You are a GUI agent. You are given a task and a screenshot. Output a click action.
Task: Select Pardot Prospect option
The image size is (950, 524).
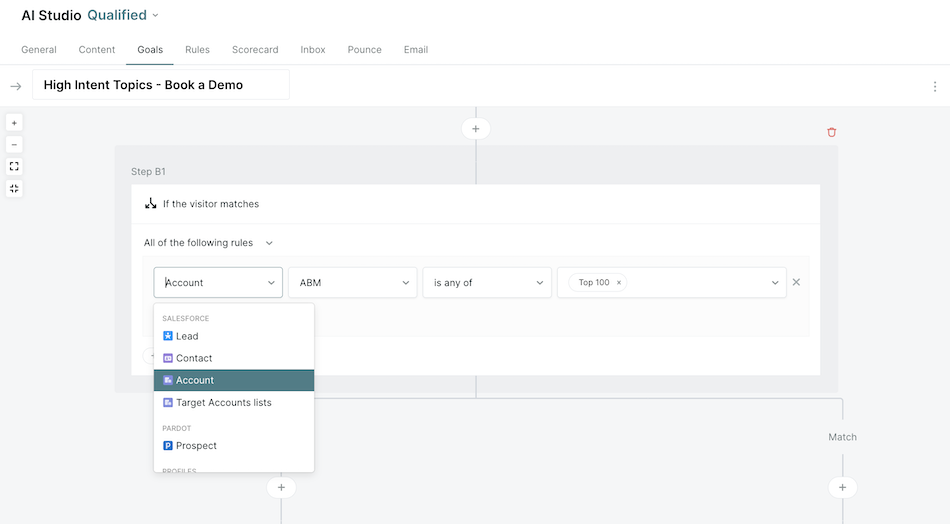[234, 446]
